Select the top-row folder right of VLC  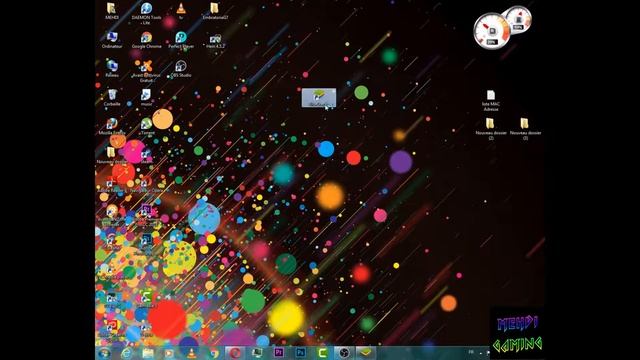tap(215, 11)
